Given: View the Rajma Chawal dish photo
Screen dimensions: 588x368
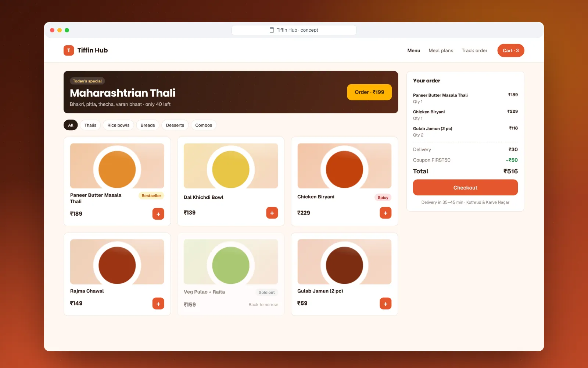Looking at the screenshot, I should (x=117, y=262).
